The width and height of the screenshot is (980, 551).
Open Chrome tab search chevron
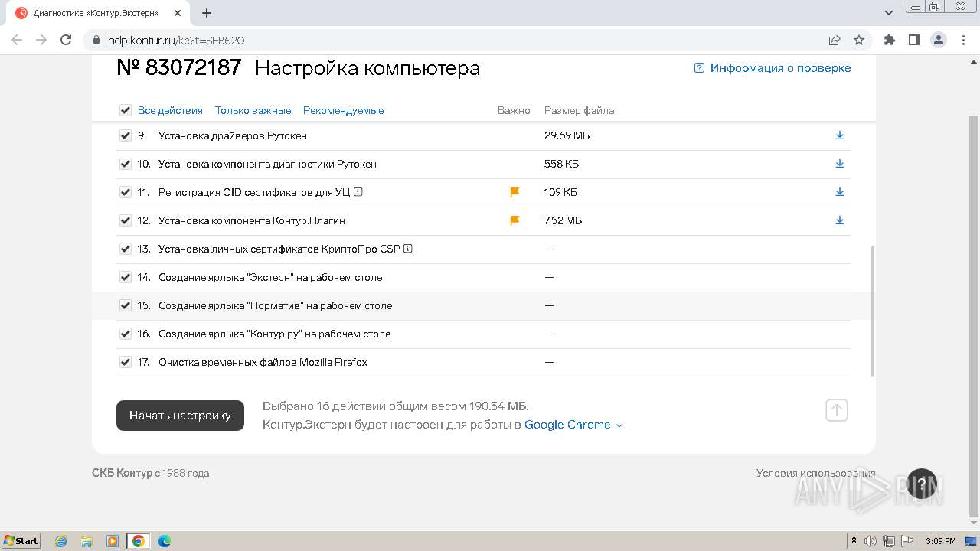pos(889,13)
